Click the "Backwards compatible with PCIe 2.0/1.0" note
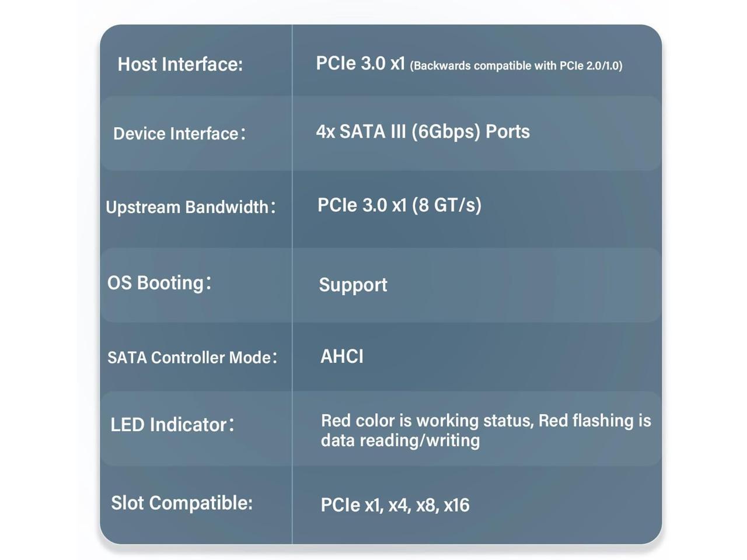This screenshot has width=747, height=560. [516, 66]
